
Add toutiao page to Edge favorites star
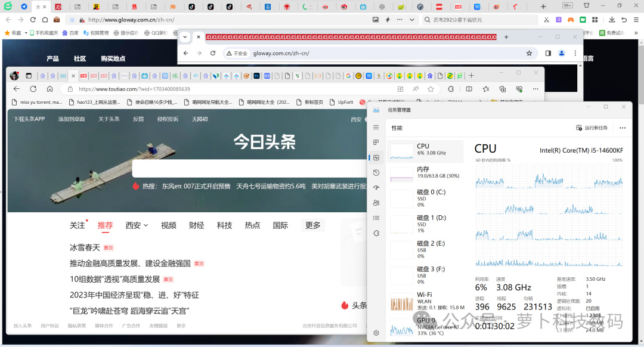431,89
